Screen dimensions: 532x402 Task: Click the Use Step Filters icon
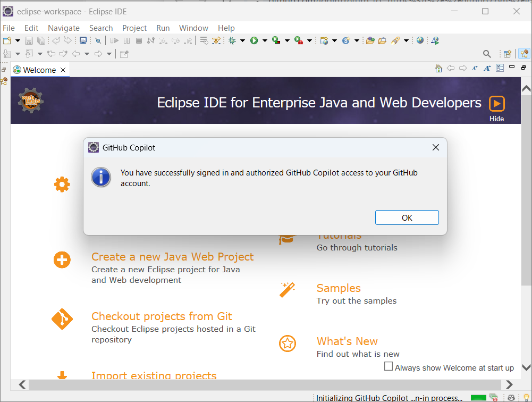(x=216, y=41)
